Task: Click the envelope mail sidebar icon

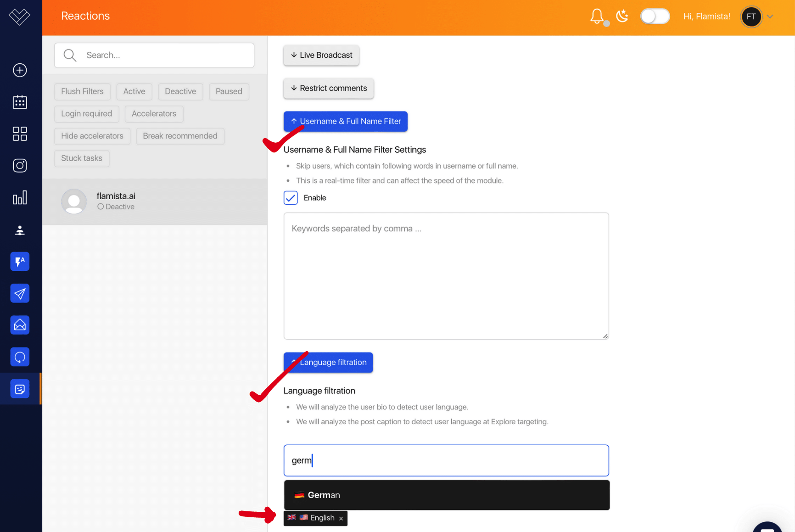Action: 20,325
